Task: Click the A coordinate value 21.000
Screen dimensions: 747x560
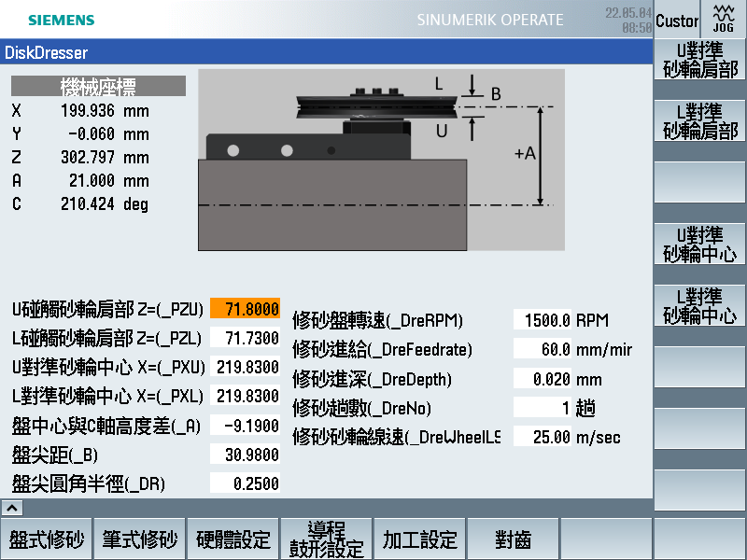Action: (x=92, y=180)
